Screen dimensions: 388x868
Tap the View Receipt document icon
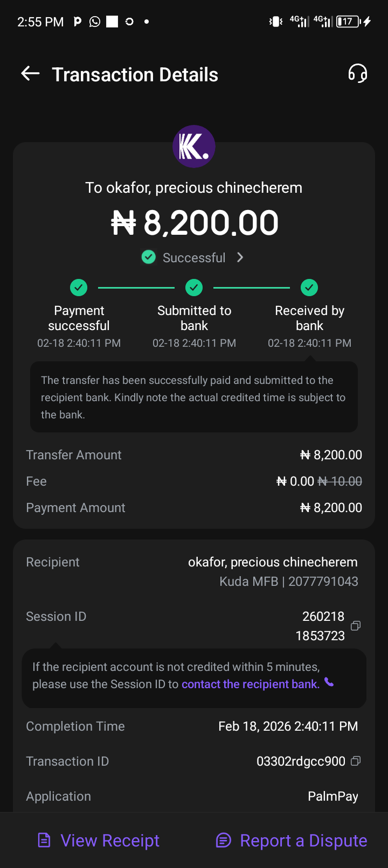pos(44,840)
